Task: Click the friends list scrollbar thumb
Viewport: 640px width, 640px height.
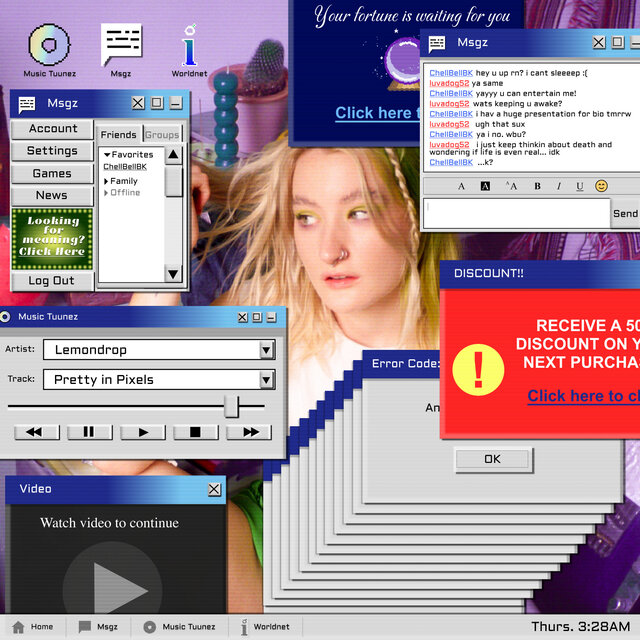Action: point(173,182)
